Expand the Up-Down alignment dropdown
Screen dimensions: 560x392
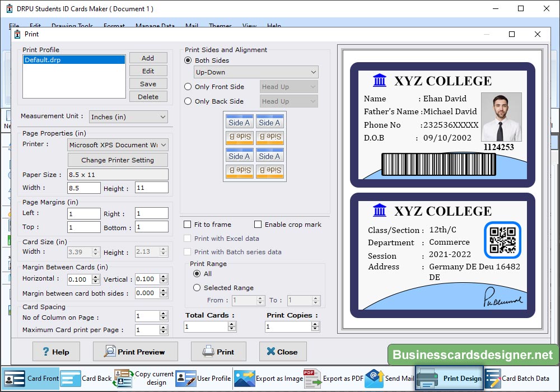[x=256, y=72]
